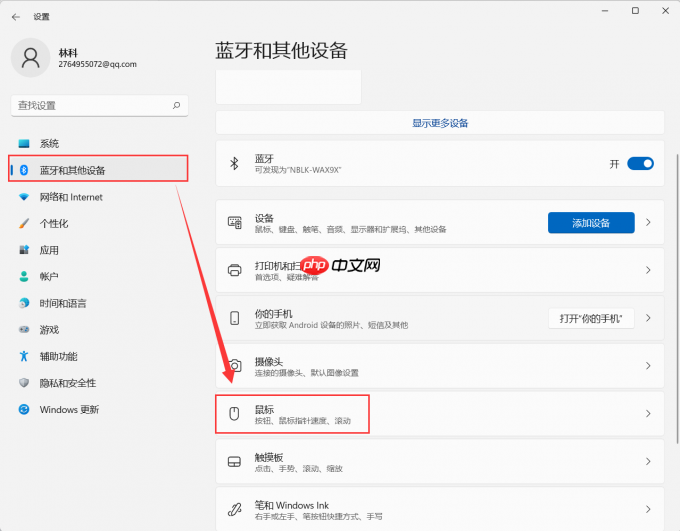Click the back arrow in Settings
The height and width of the screenshot is (531, 680).
click(x=16, y=17)
